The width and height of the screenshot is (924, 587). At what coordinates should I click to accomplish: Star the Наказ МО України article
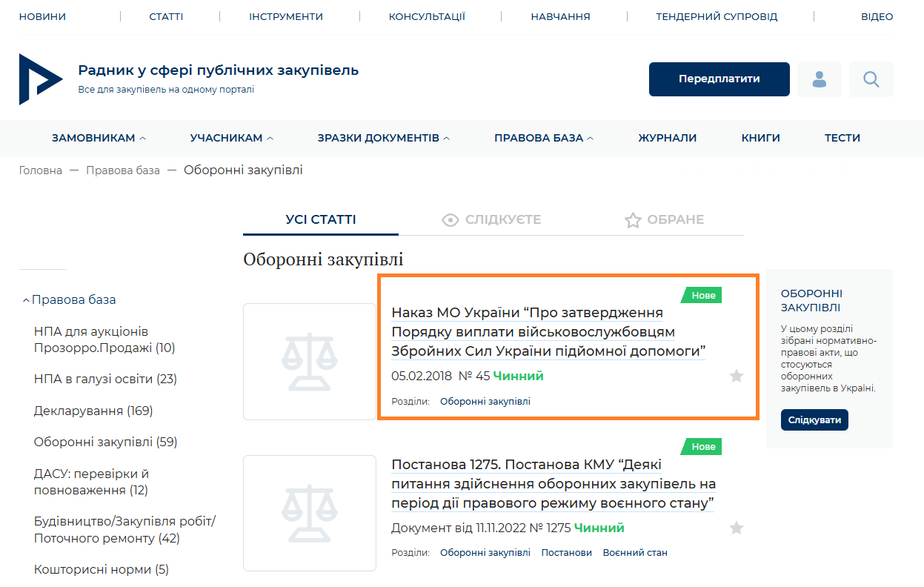736,377
